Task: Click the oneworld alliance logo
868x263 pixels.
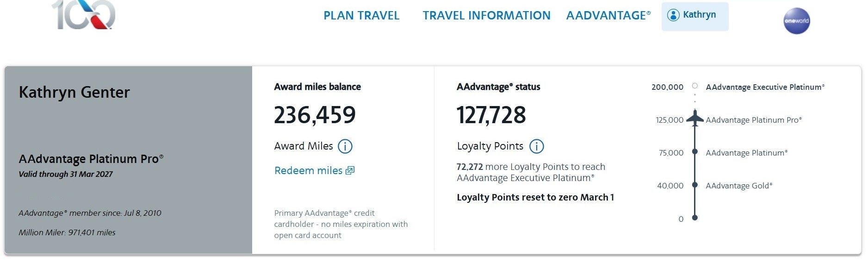Action: [x=796, y=21]
